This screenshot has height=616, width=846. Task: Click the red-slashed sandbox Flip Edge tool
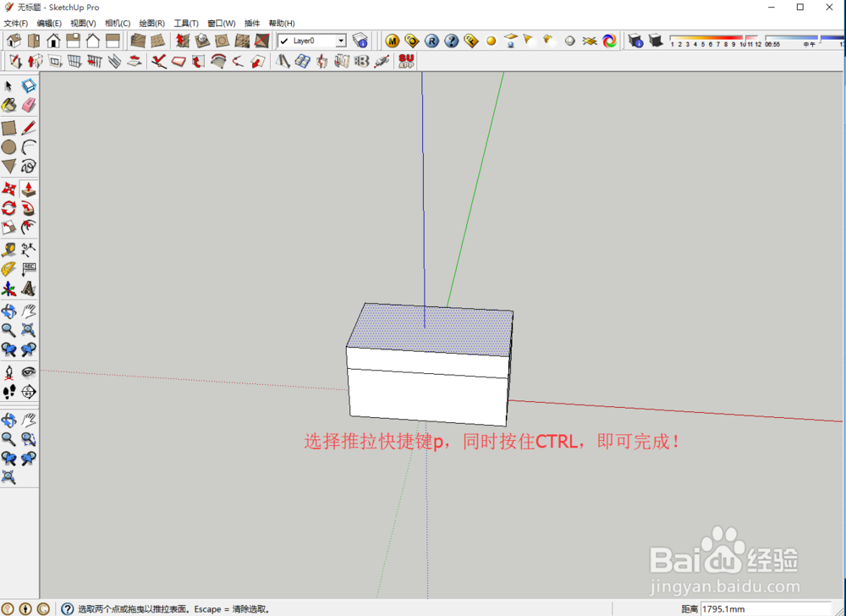click(x=261, y=41)
